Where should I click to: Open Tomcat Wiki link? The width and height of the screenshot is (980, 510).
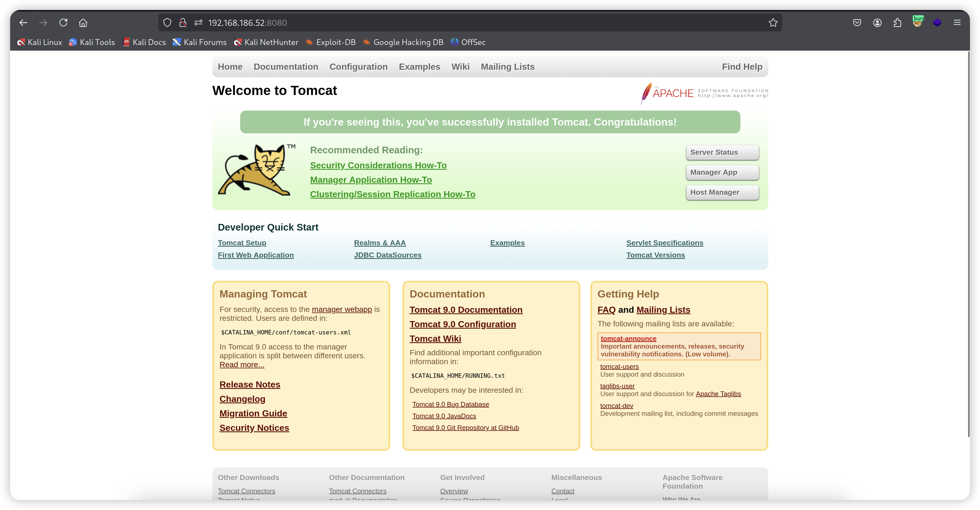[x=435, y=339]
